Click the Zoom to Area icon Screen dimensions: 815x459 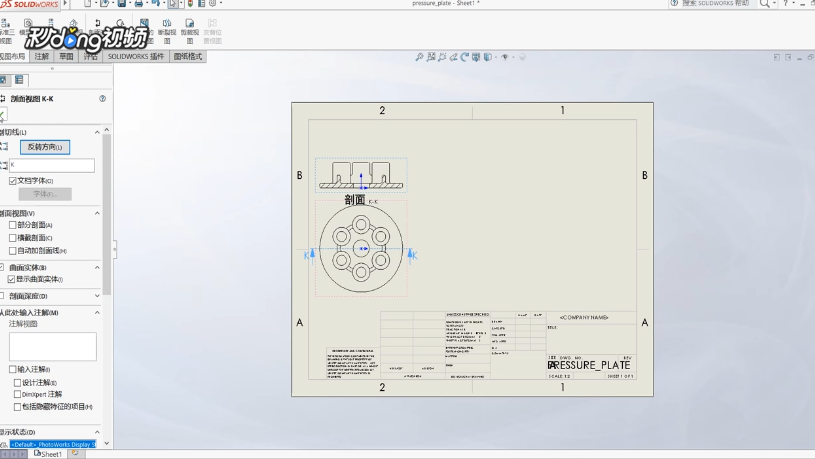431,57
